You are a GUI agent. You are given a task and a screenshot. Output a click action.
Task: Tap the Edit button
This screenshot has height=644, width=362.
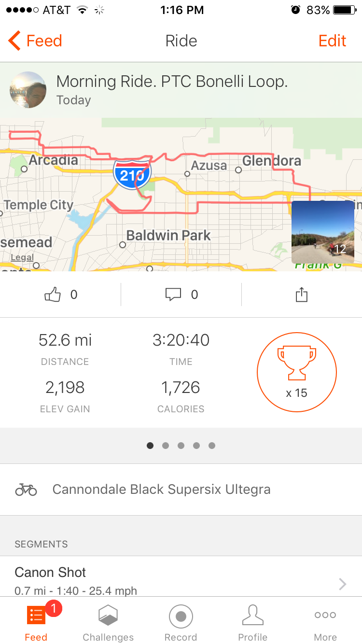332,41
